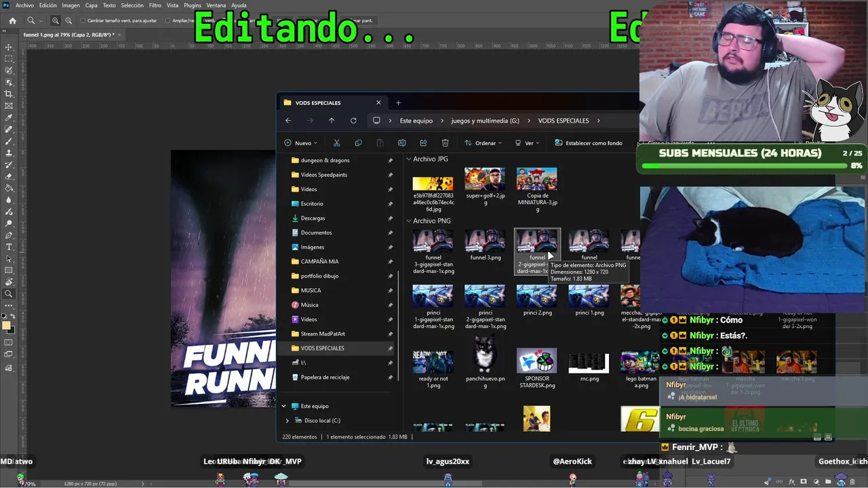The image size is (868, 488).
Task: Go up one folder level
Action: pos(332,121)
